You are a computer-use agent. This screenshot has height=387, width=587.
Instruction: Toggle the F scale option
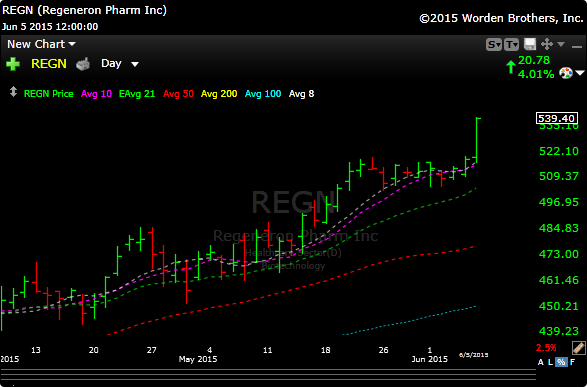572,362
